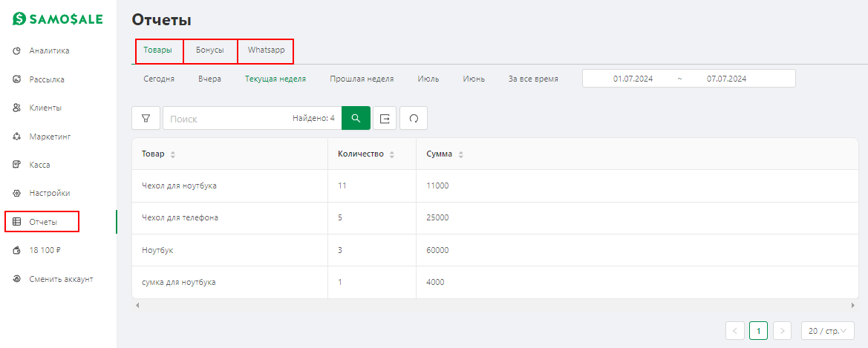Click the end date 07.07.2024 field
The height and width of the screenshot is (348, 868).
coord(726,79)
